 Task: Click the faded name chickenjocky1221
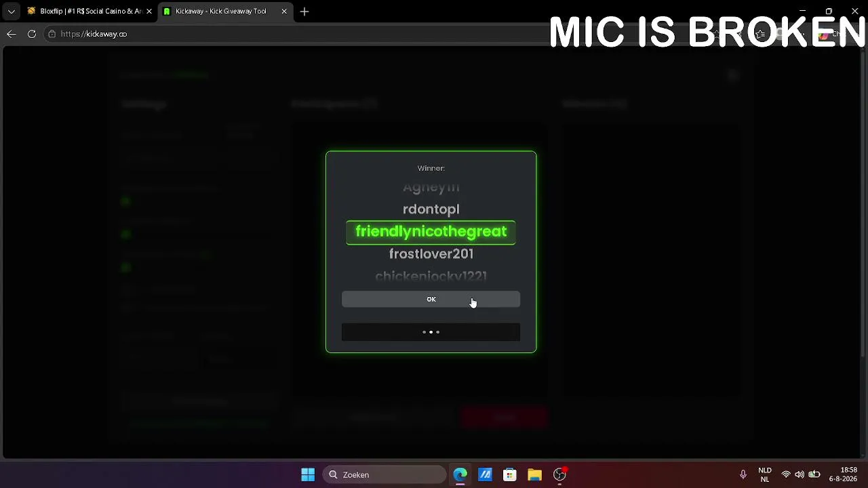click(x=431, y=276)
